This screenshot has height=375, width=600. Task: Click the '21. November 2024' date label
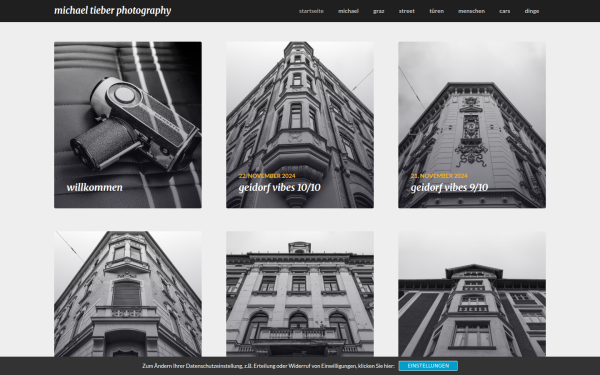click(x=439, y=176)
